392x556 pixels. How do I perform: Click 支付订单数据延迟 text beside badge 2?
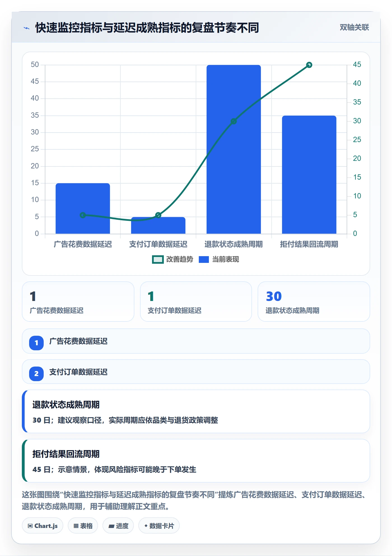click(78, 372)
